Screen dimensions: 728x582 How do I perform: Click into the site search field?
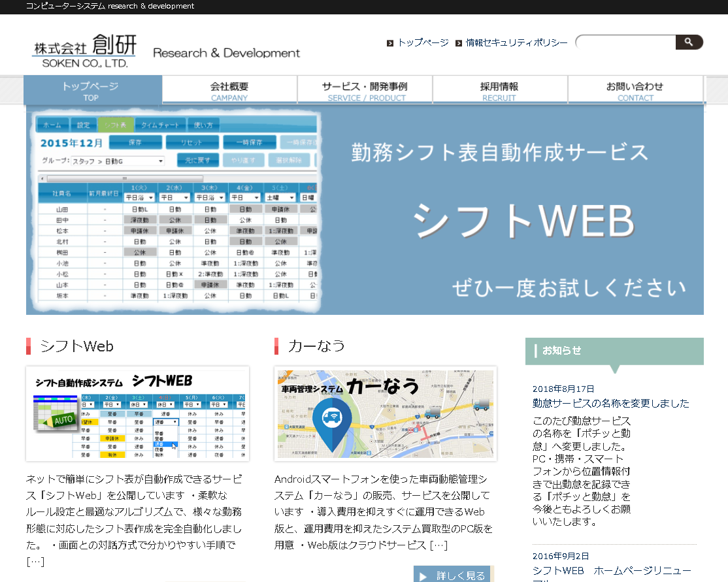[626, 42]
